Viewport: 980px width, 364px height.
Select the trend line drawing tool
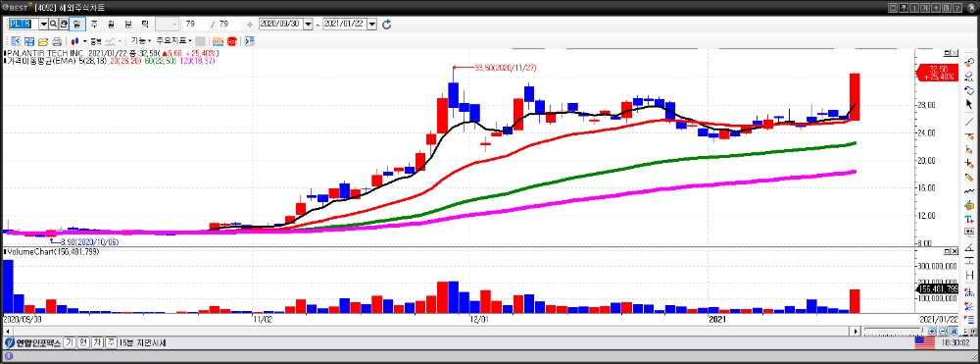(969, 121)
